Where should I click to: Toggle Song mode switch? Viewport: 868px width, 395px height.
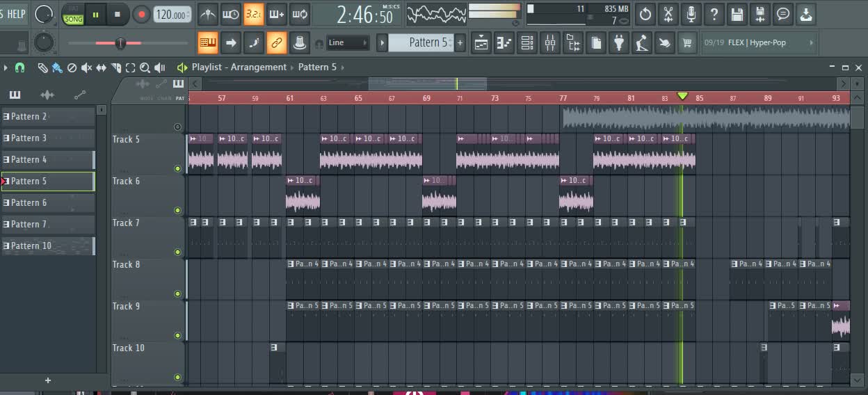[73, 15]
